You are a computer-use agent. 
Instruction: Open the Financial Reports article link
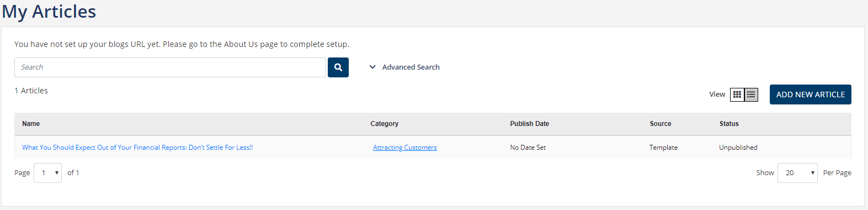point(137,148)
